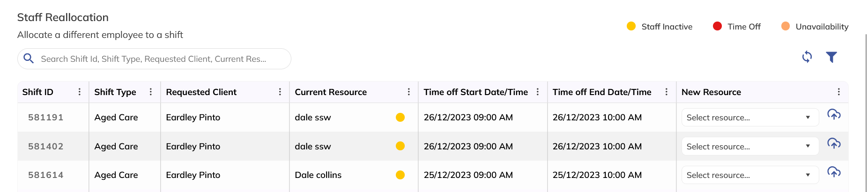
Task: Click upload icon for shift 581614
Action: point(834,172)
